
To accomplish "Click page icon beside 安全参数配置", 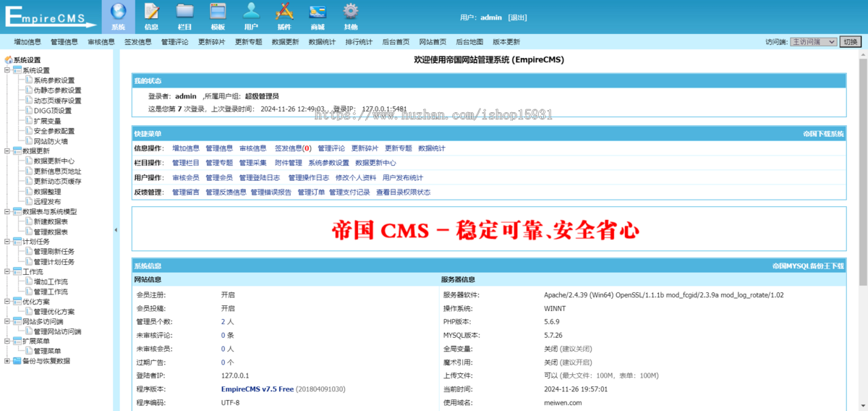I will pyautogui.click(x=29, y=131).
